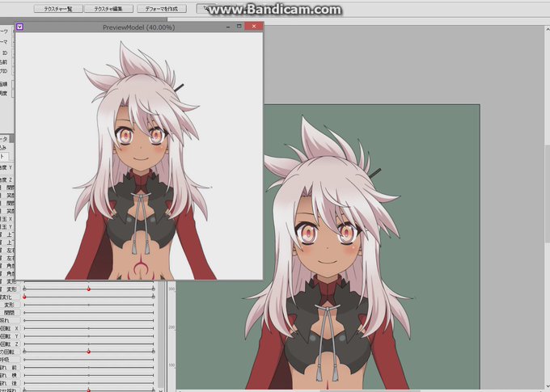Click the 回転 X parameter slider
The width and height of the screenshot is (550, 392).
tap(89, 328)
